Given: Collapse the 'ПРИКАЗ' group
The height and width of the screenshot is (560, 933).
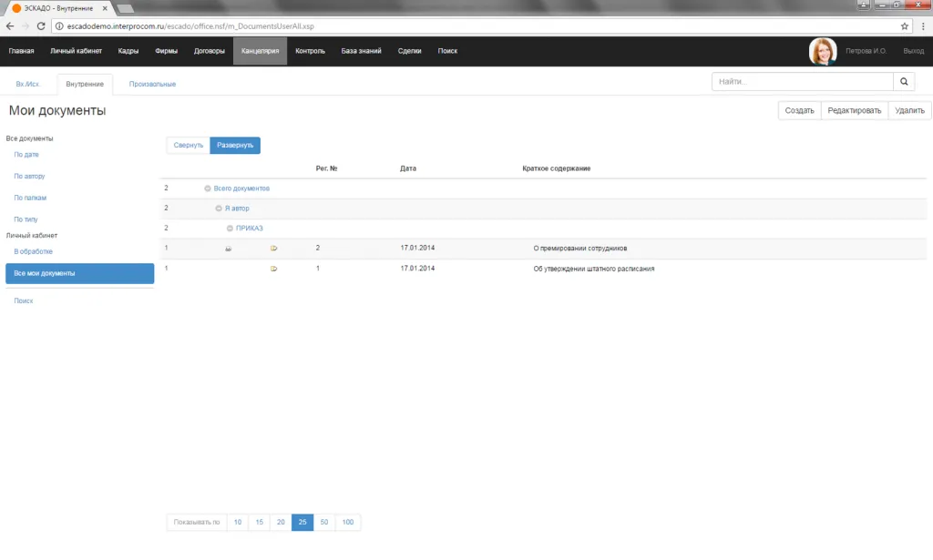Looking at the screenshot, I should click(x=230, y=229).
